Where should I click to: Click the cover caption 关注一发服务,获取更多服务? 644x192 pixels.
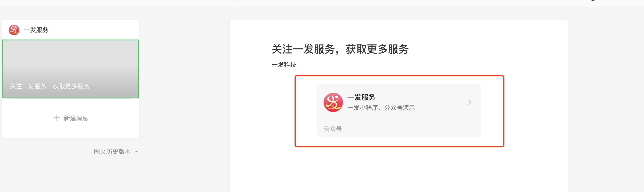(x=50, y=86)
